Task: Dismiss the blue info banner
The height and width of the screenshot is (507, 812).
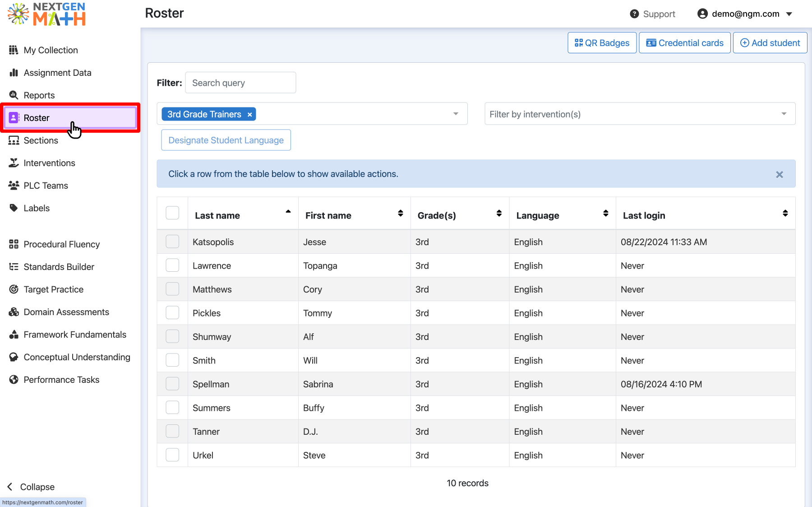Action: [779, 174]
